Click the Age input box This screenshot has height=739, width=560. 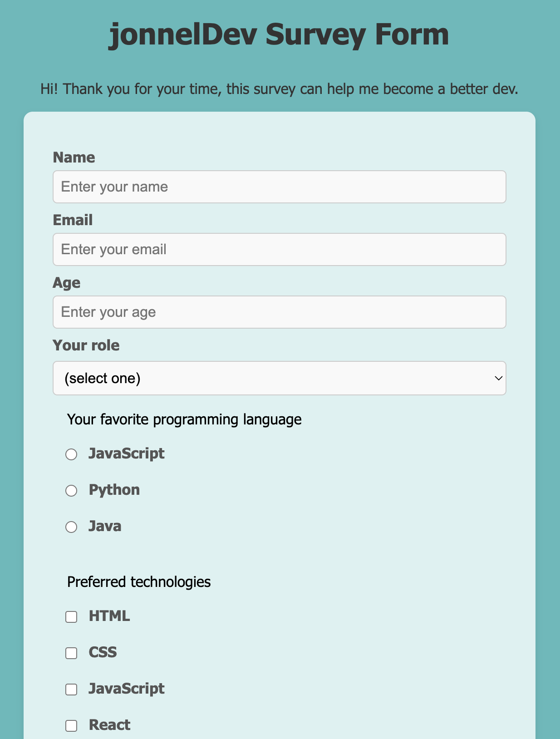pyautogui.click(x=280, y=312)
